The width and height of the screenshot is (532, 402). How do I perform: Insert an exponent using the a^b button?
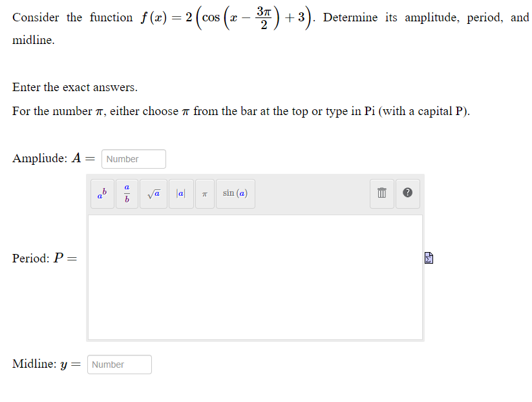[101, 193]
